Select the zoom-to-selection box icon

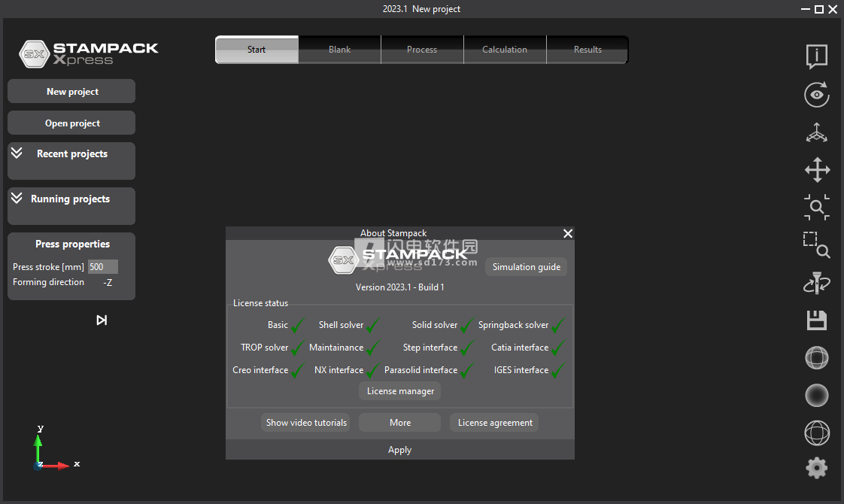(816, 244)
